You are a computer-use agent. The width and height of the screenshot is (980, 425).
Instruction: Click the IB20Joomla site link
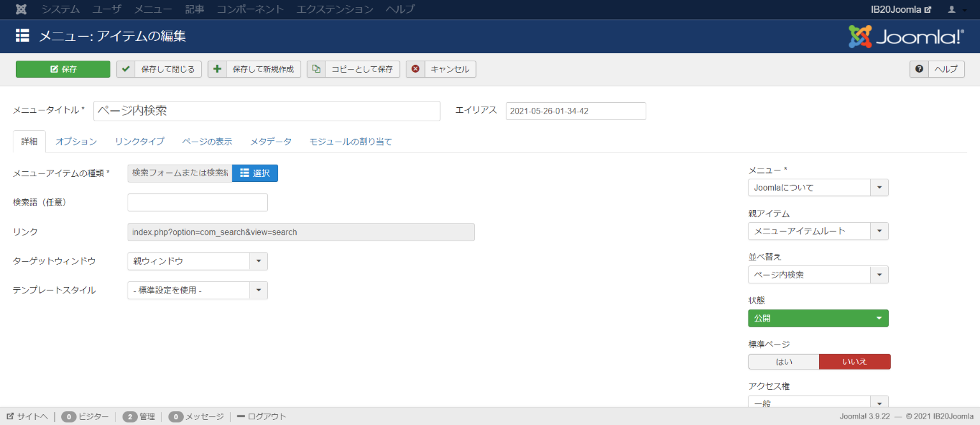(900, 10)
